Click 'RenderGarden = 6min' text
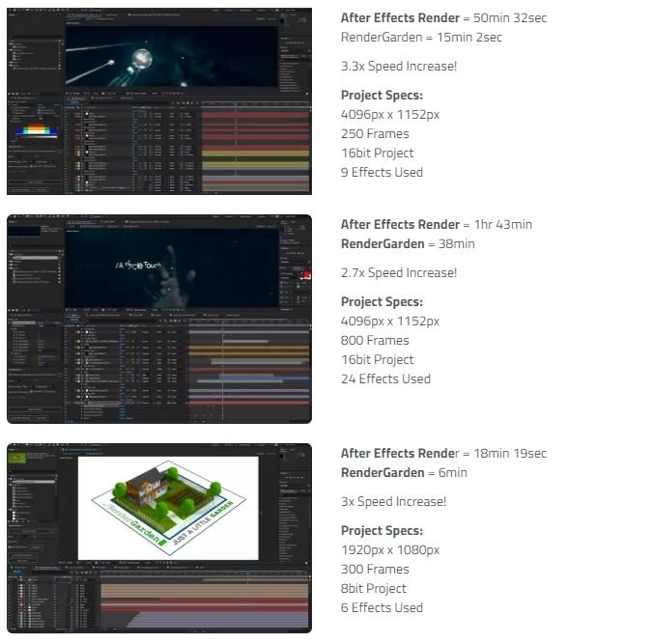 tap(404, 473)
